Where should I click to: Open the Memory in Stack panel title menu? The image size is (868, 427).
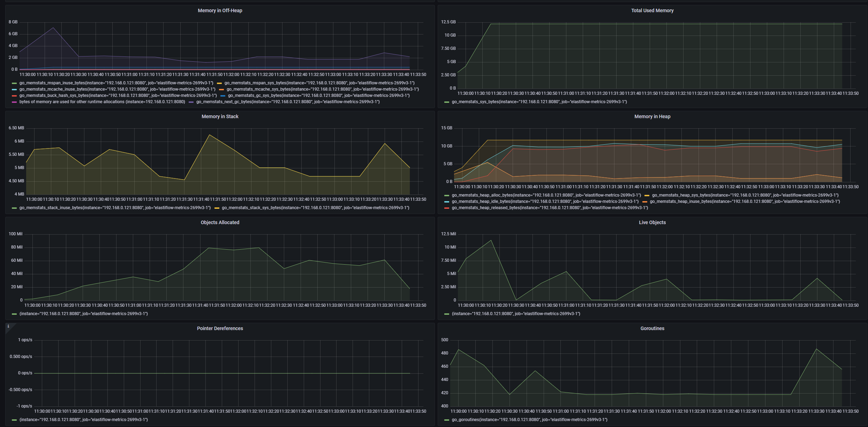220,116
